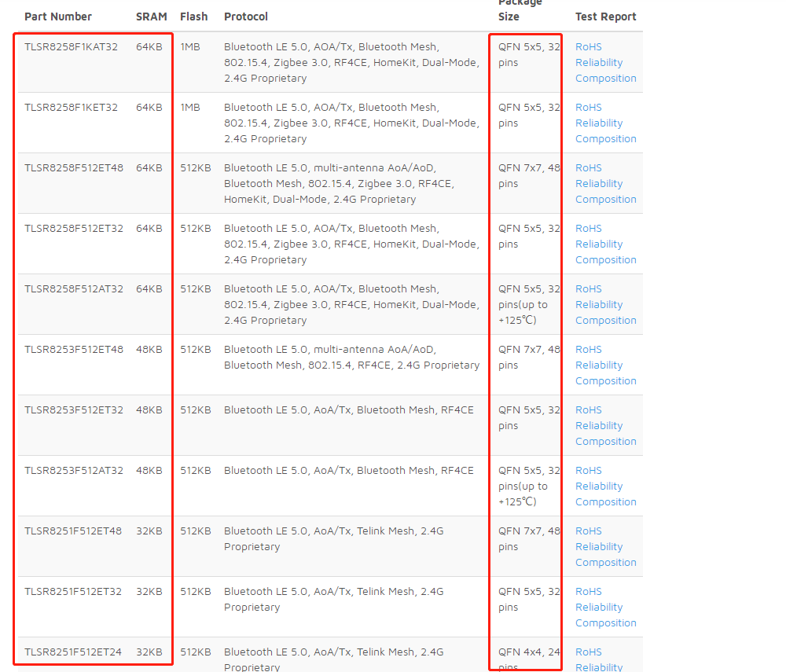Viewport: 786px width, 672px height.
Task: Open Reliability report for TLSR8258F1KAT32
Action: coord(599,63)
